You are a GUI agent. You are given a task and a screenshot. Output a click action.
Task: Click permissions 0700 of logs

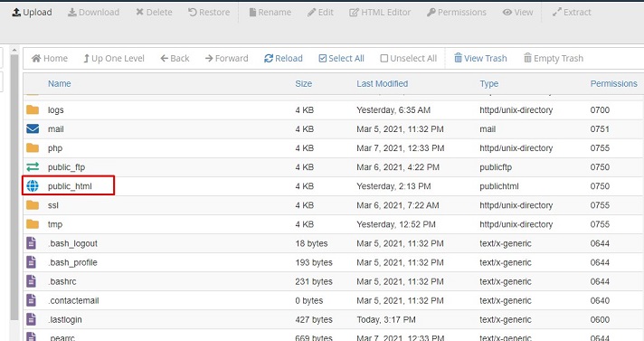(x=600, y=110)
